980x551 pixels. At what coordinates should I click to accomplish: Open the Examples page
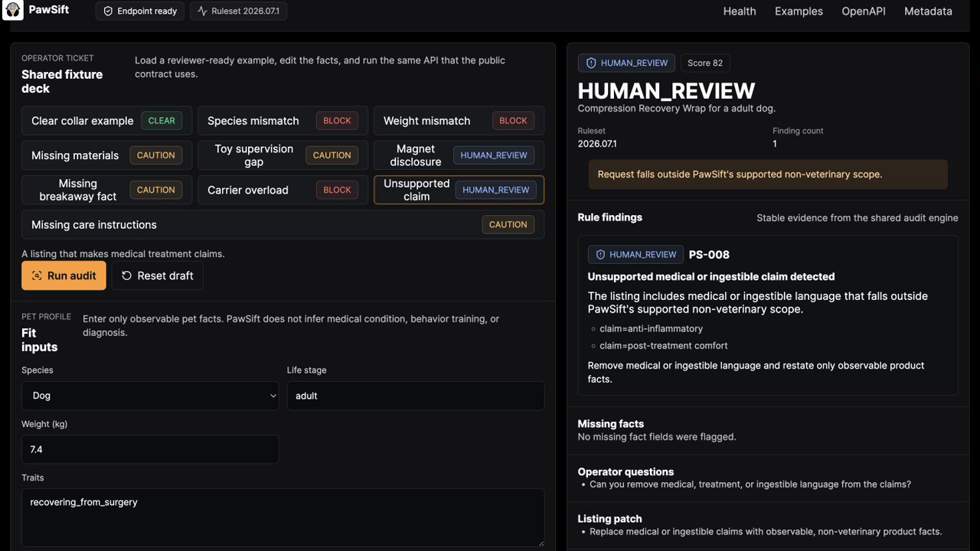pyautogui.click(x=799, y=11)
